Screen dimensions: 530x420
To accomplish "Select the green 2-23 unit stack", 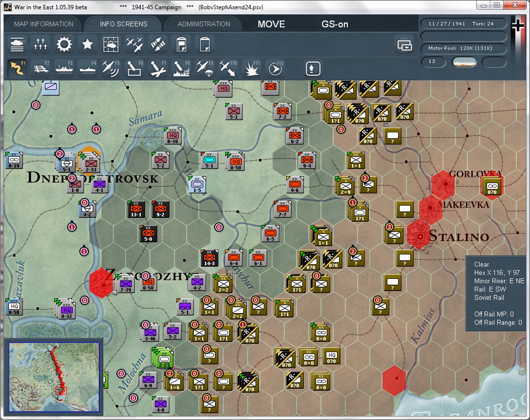I will (164, 358).
